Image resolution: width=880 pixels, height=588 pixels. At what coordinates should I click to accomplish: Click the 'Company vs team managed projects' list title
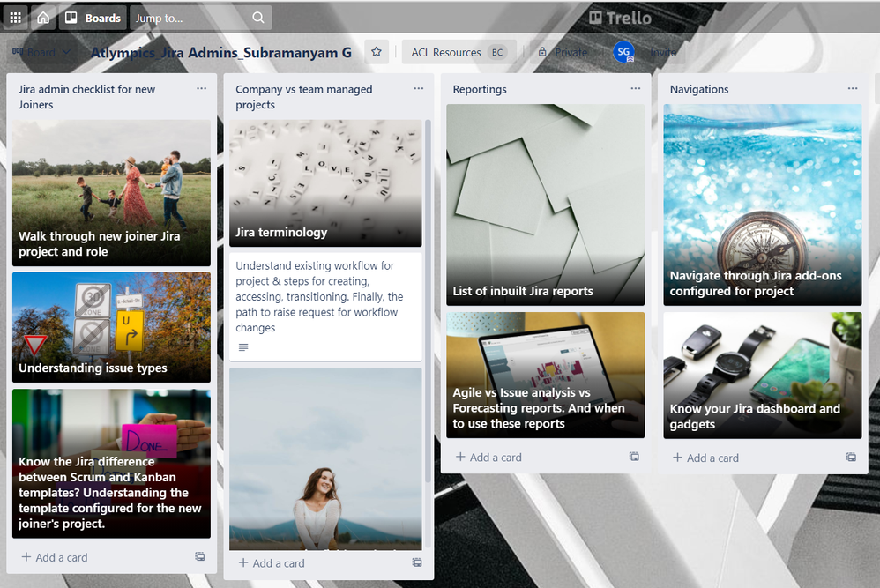pos(303,97)
